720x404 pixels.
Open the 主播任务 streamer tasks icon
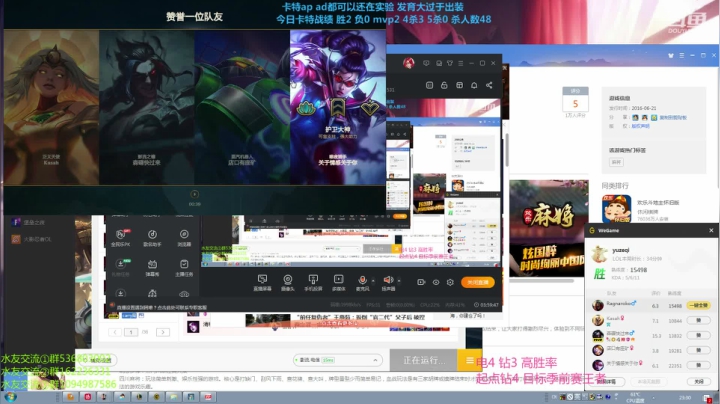point(184,268)
